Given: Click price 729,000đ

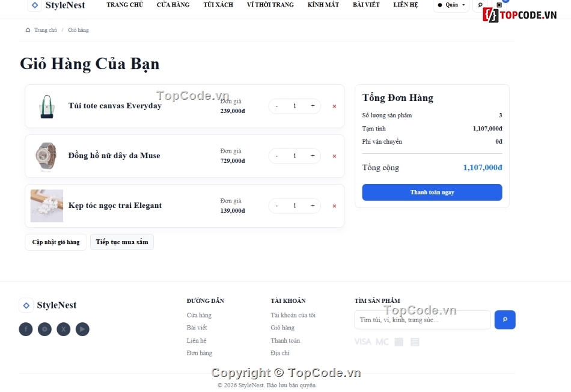Looking at the screenshot, I should click(x=233, y=161).
